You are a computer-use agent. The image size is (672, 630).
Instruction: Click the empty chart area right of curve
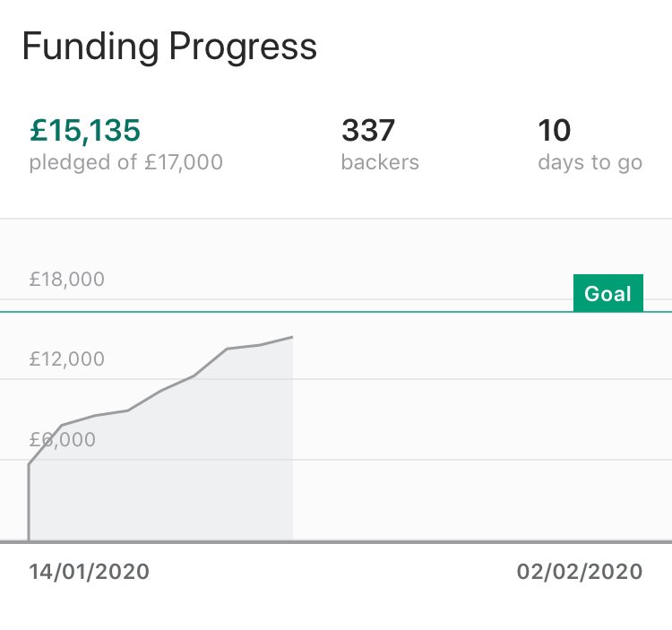pos(480,428)
